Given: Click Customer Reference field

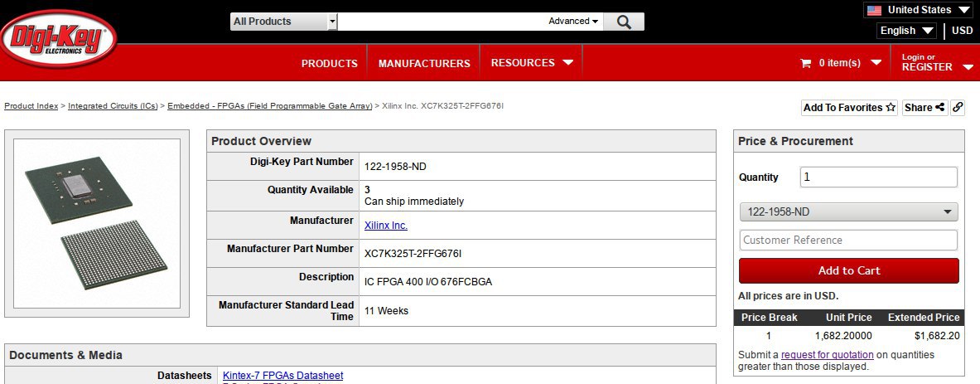Looking at the screenshot, I should pyautogui.click(x=848, y=241).
